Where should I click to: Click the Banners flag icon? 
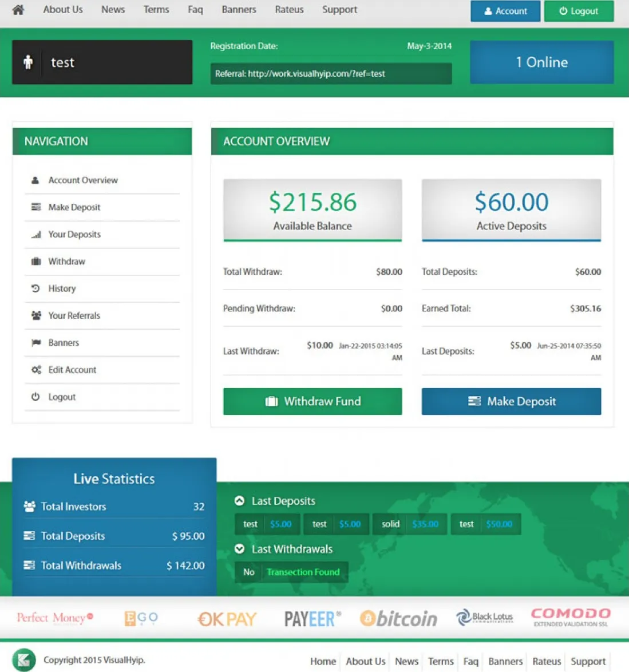click(x=36, y=342)
